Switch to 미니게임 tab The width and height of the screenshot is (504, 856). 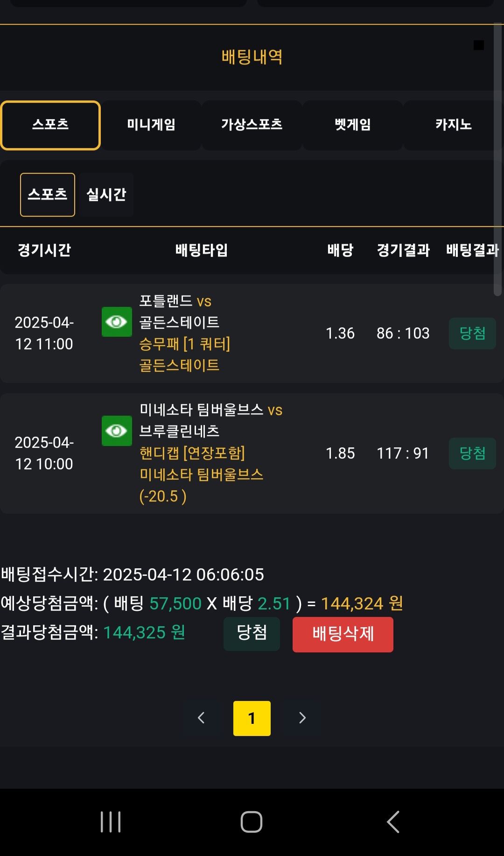pos(151,125)
